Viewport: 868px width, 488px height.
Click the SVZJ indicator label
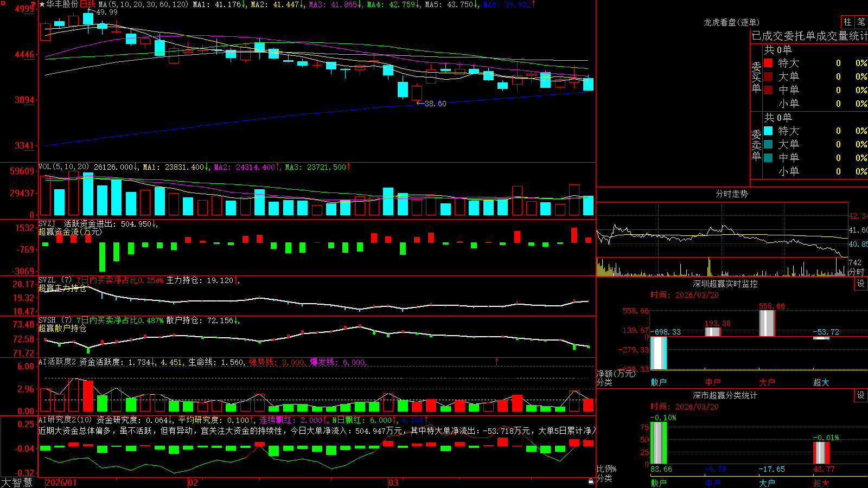[47, 223]
